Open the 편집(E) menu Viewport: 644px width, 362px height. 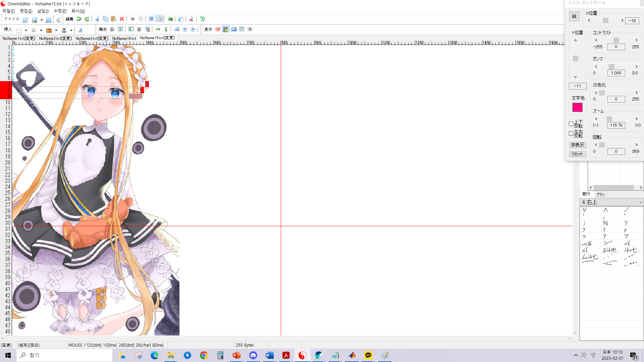pos(26,11)
